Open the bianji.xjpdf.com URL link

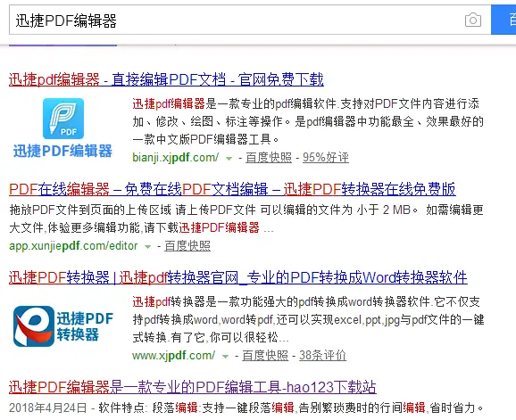(x=175, y=158)
